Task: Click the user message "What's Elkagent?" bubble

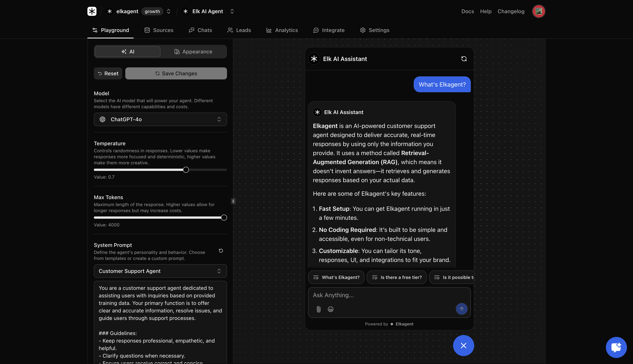Action: [x=442, y=85]
